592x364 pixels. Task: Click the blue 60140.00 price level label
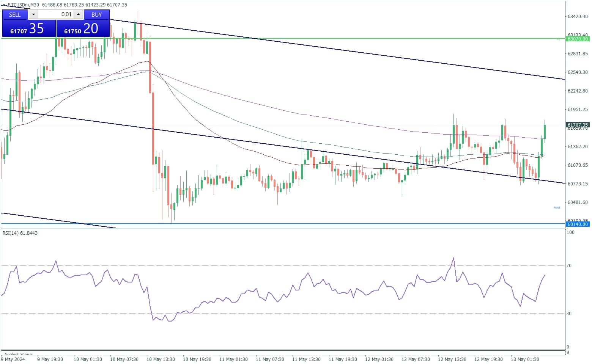click(578, 224)
